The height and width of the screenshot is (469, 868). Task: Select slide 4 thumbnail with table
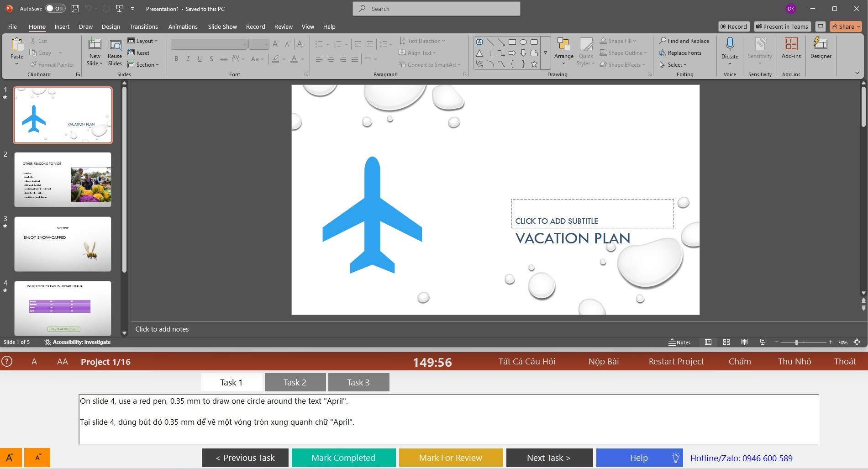[63, 308]
